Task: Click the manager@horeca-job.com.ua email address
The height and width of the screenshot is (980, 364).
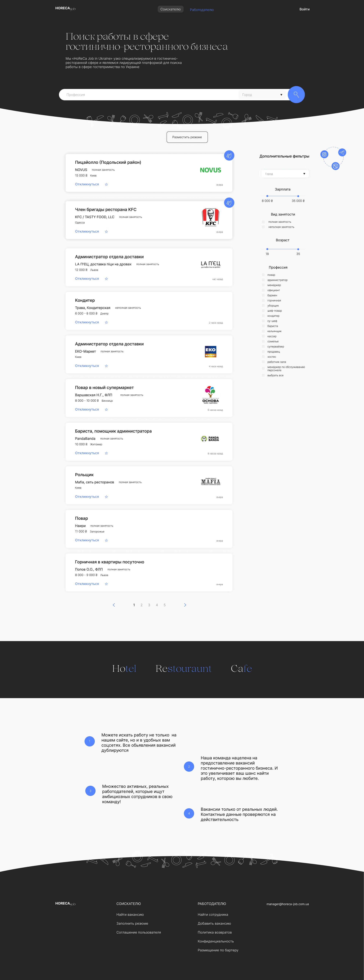Action: click(x=288, y=904)
